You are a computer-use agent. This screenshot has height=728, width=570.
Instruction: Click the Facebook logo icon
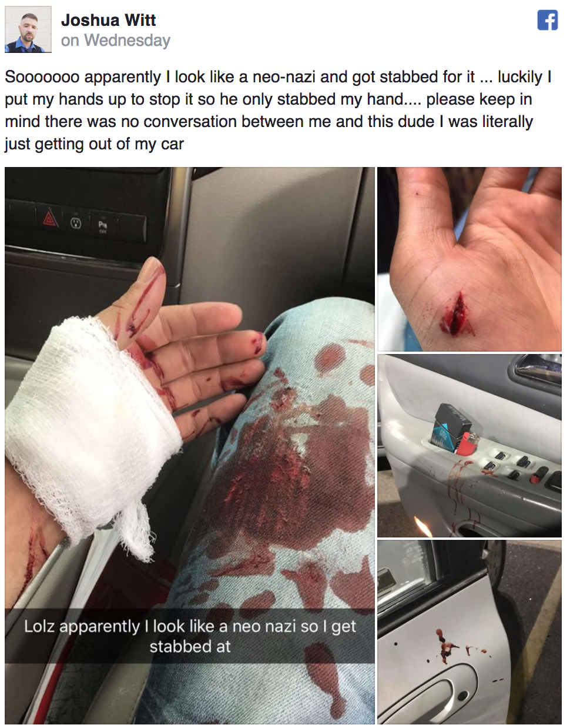coord(548,21)
